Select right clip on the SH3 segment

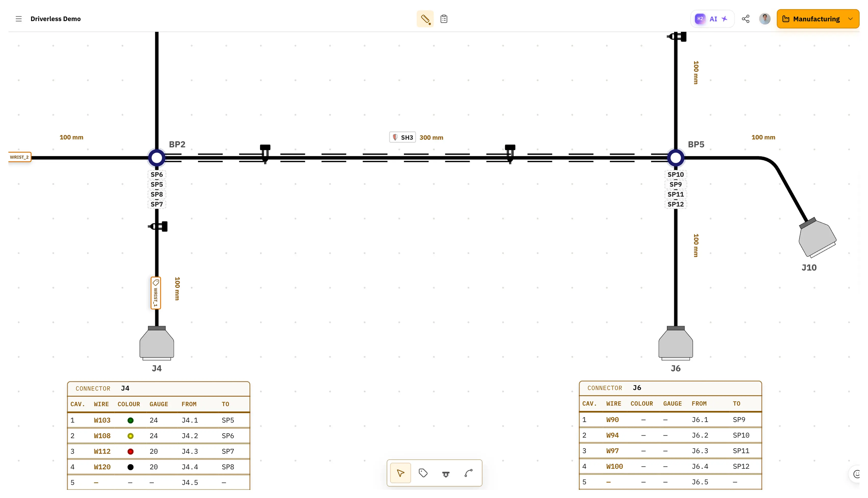[x=510, y=154]
